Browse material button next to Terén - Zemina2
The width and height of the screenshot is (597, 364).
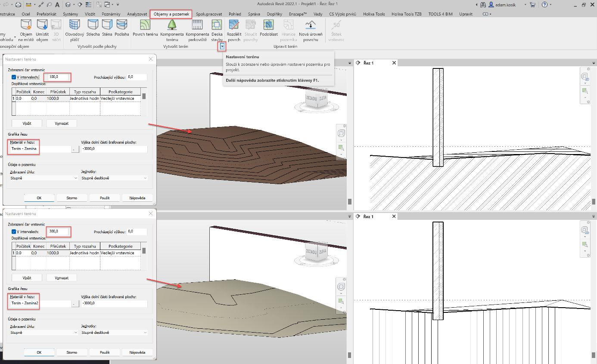[75, 304]
